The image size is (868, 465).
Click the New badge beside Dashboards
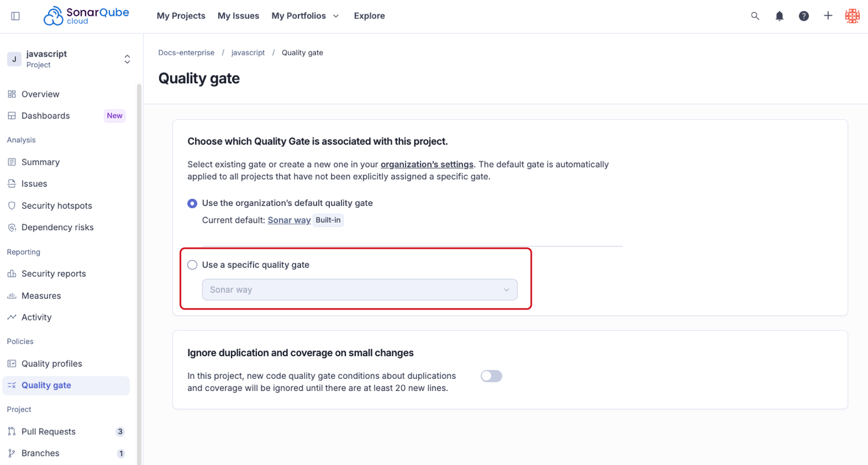(115, 116)
